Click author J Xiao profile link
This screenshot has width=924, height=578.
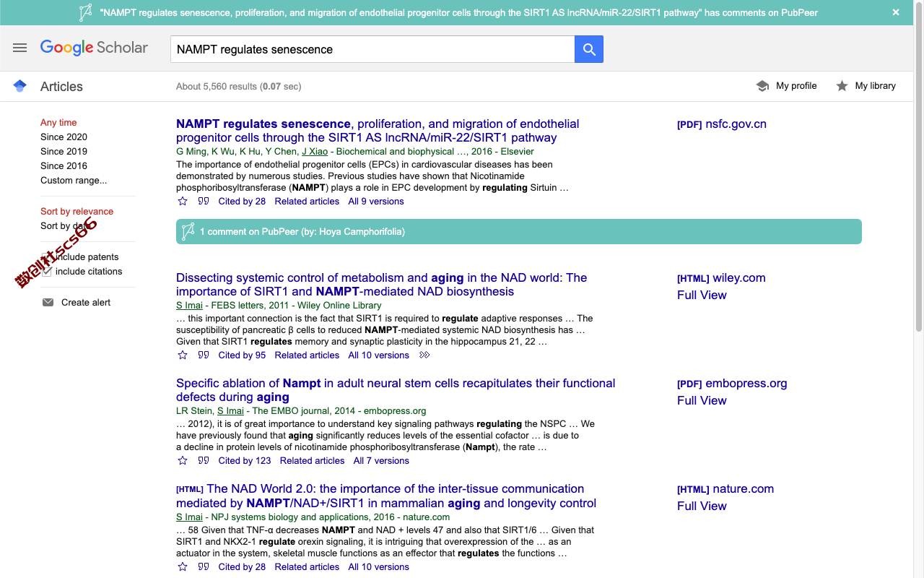tap(315, 152)
